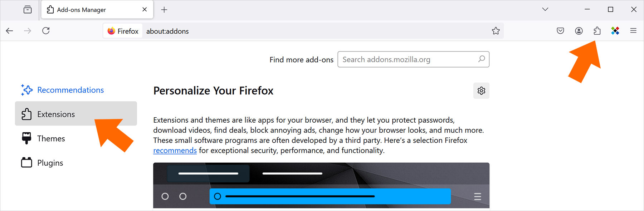Follow the recommends hyperlink
The height and width of the screenshot is (211, 644).
pos(175,151)
